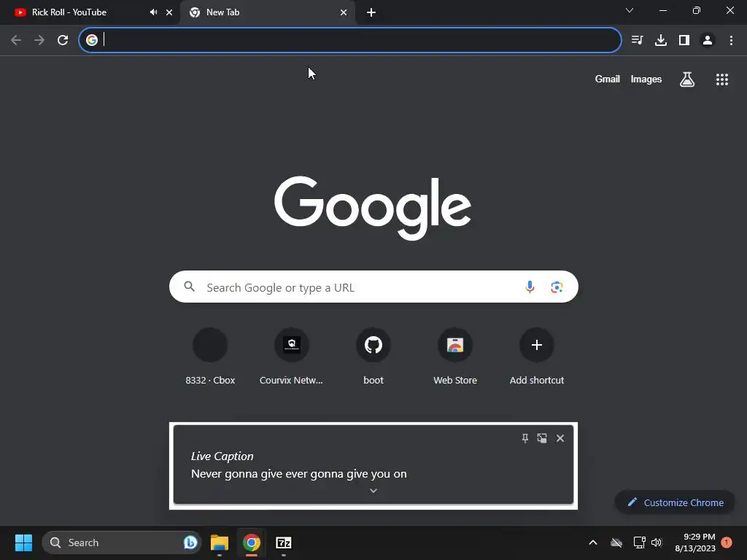Toggle the side panel button
The height and width of the screenshot is (560, 747).
(x=684, y=40)
